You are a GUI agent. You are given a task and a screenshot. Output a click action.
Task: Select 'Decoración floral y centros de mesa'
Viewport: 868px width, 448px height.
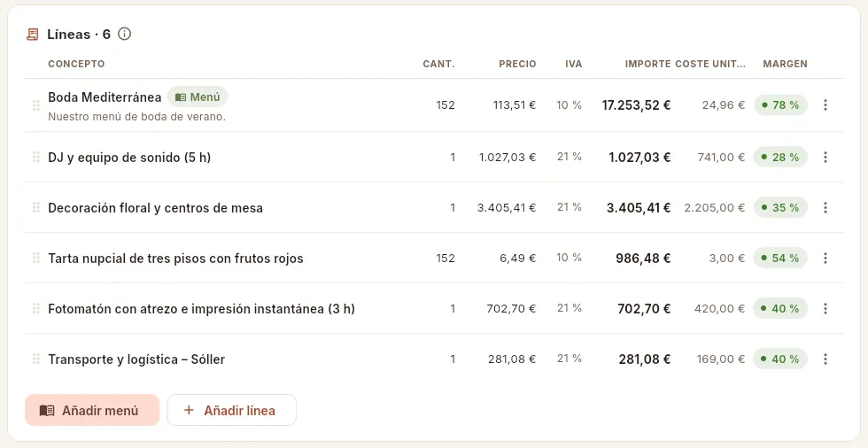point(156,208)
